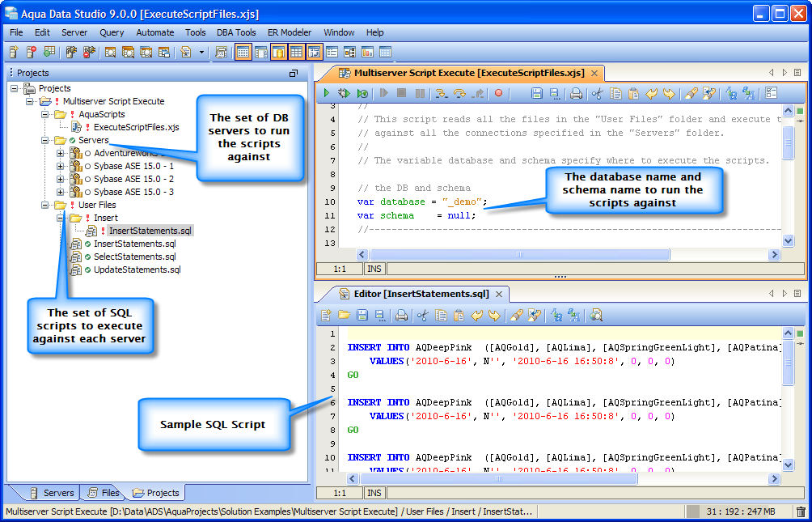Open a file from InsertStatements Editor toolbar
The image size is (812, 522).
[344, 315]
